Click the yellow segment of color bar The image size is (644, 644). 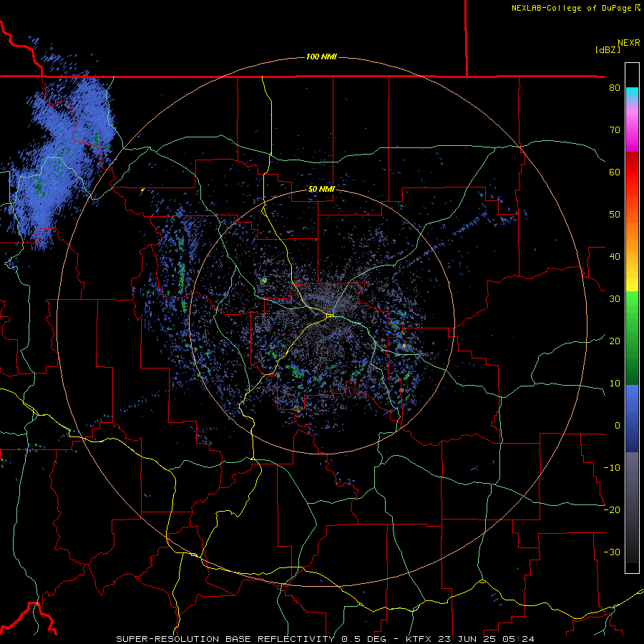coord(632,279)
